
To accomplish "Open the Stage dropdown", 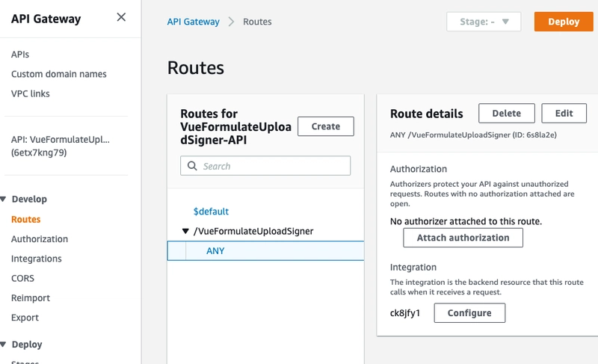I will pos(484,22).
